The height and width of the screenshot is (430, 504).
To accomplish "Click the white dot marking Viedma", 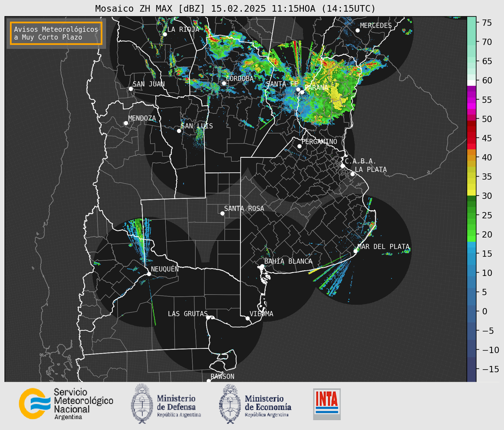I will tap(247, 318).
